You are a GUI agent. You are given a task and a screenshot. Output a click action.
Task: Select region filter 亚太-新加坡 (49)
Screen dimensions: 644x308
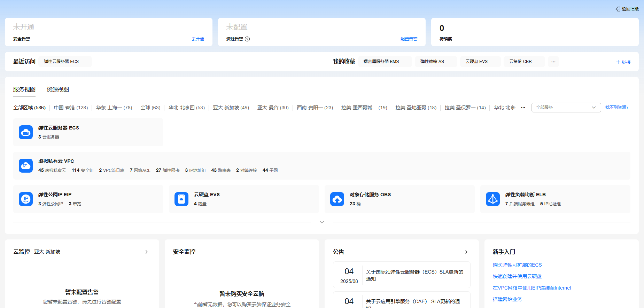(231, 108)
